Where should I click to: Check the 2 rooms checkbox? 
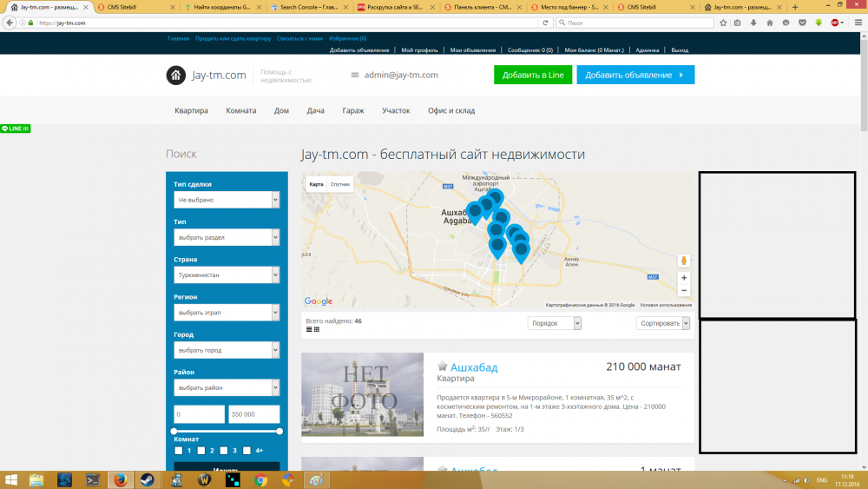coord(201,450)
